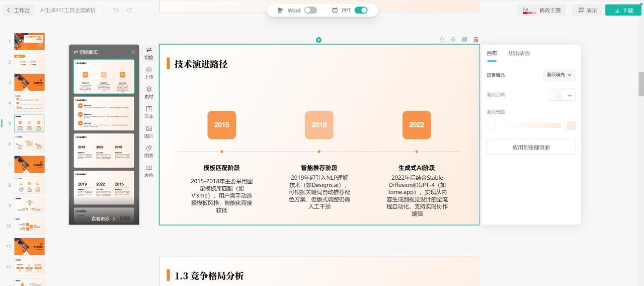
Task: Duplicate the slide with copy icon
Action: point(464,39)
